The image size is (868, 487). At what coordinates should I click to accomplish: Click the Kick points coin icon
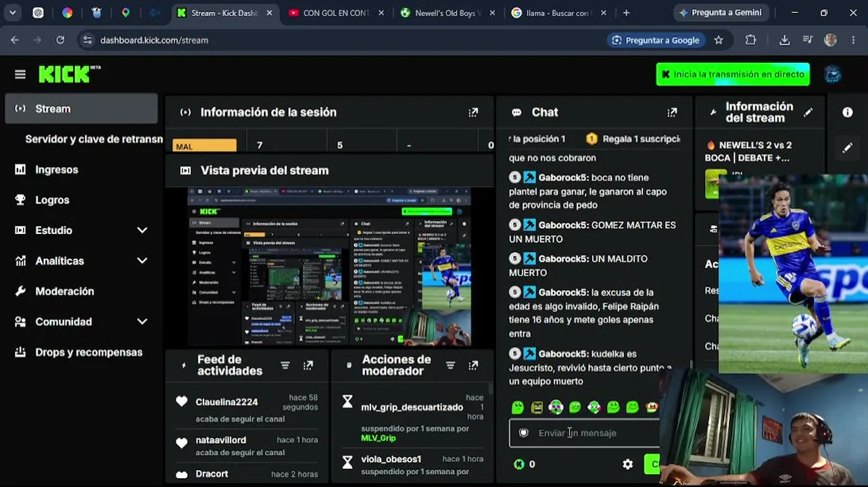click(x=519, y=464)
